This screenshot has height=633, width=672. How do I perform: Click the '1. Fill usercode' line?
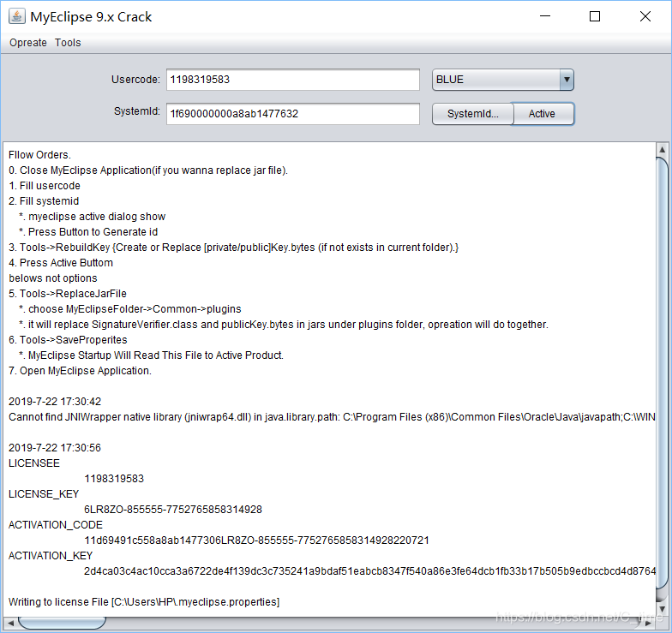pyautogui.click(x=45, y=185)
